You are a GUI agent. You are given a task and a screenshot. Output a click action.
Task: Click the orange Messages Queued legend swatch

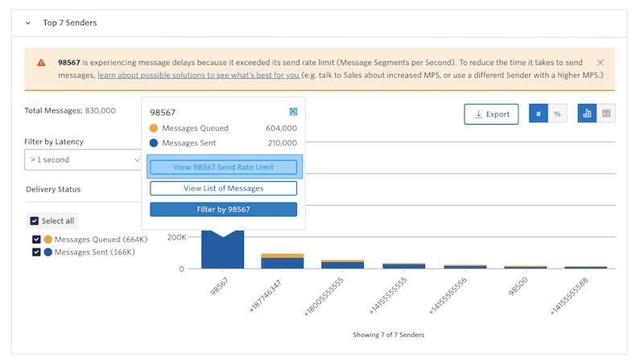click(48, 240)
